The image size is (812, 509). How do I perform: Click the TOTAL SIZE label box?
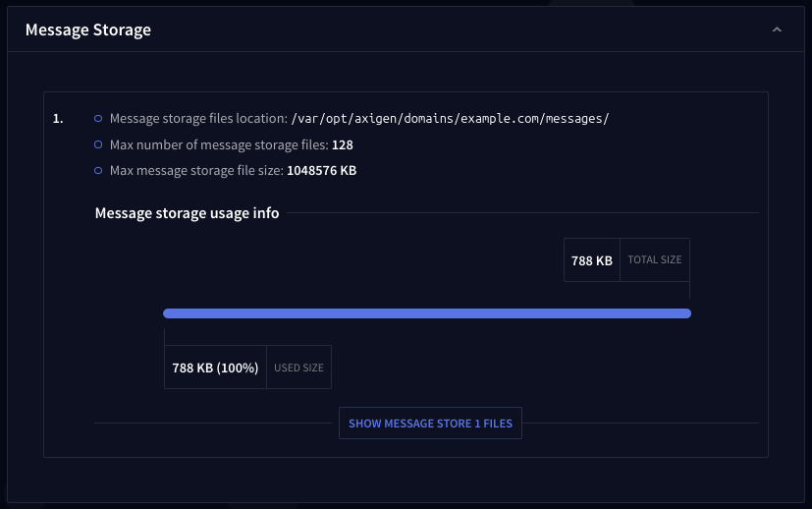655,260
